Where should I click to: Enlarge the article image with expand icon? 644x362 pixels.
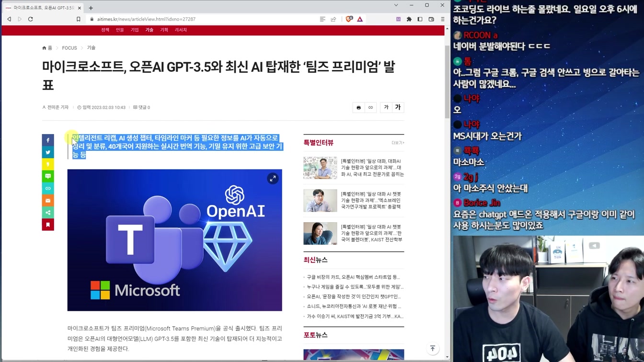(273, 179)
